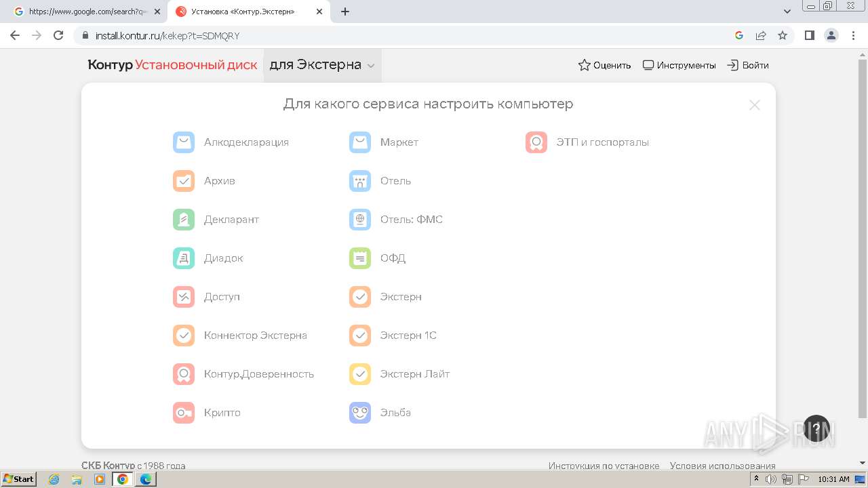The image size is (868, 488).
Task: Click the Установочный диск title link
Action: [196, 65]
